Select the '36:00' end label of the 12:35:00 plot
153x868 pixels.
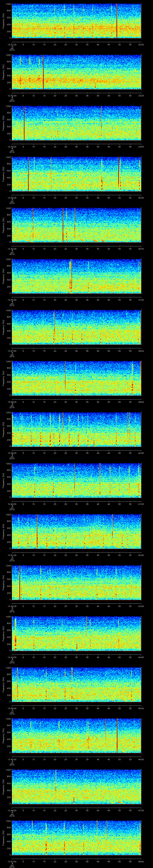(141, 249)
